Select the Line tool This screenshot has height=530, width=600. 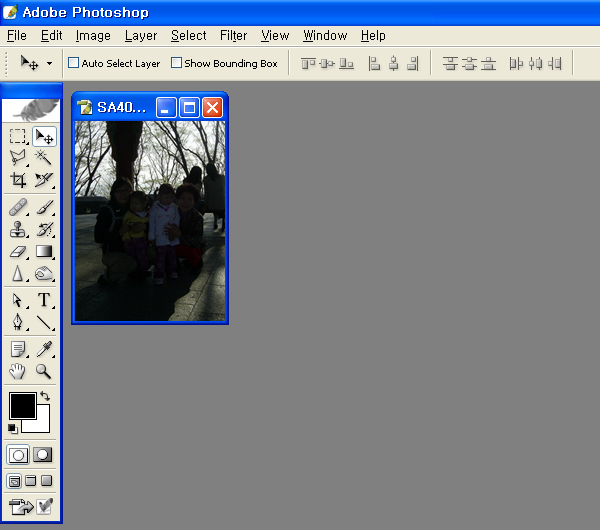(x=44, y=322)
